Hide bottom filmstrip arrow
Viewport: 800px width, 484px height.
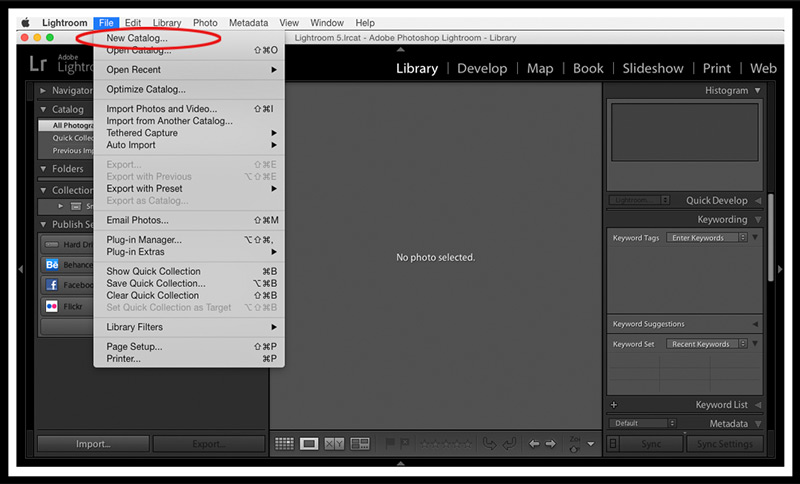[401, 463]
